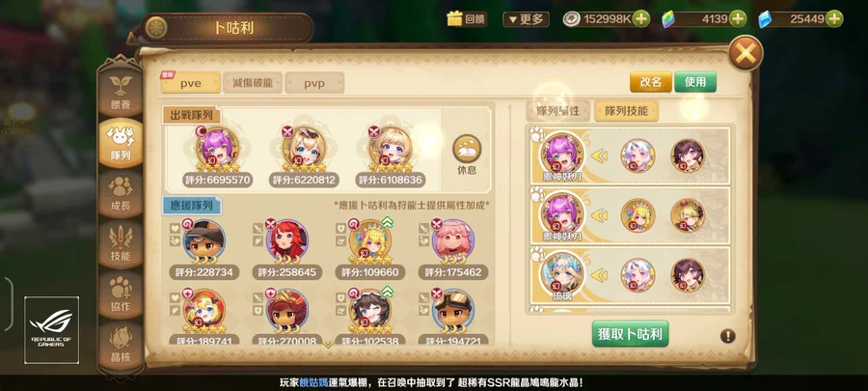The height and width of the screenshot is (391, 868).
Task: Click the 獲取卜咕利 button
Action: pyautogui.click(x=630, y=334)
